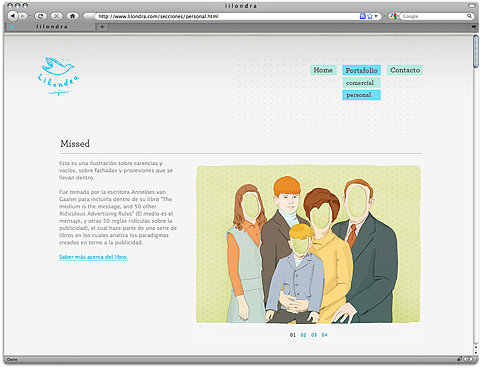Show image 03 in the gallery
This screenshot has width=480, height=368.
click(x=314, y=335)
